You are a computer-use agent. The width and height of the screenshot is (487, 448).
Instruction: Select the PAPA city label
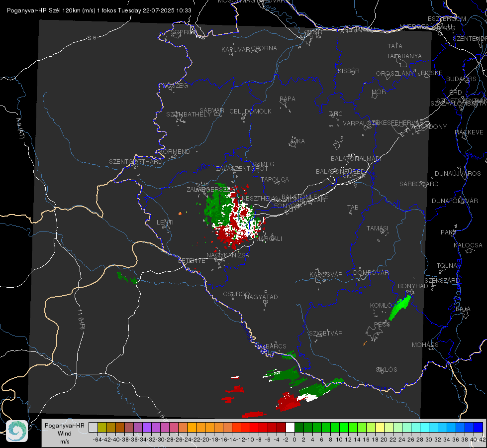[x=288, y=99]
